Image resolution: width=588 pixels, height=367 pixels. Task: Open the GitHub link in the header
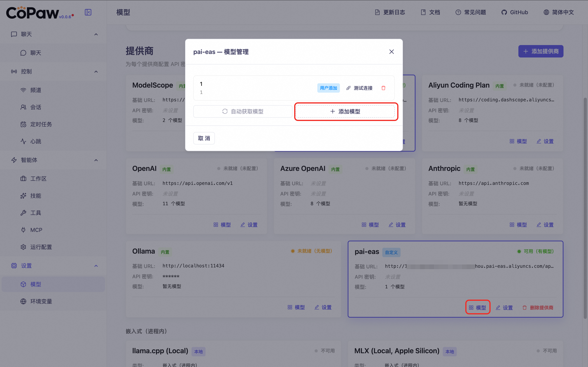[x=515, y=12]
